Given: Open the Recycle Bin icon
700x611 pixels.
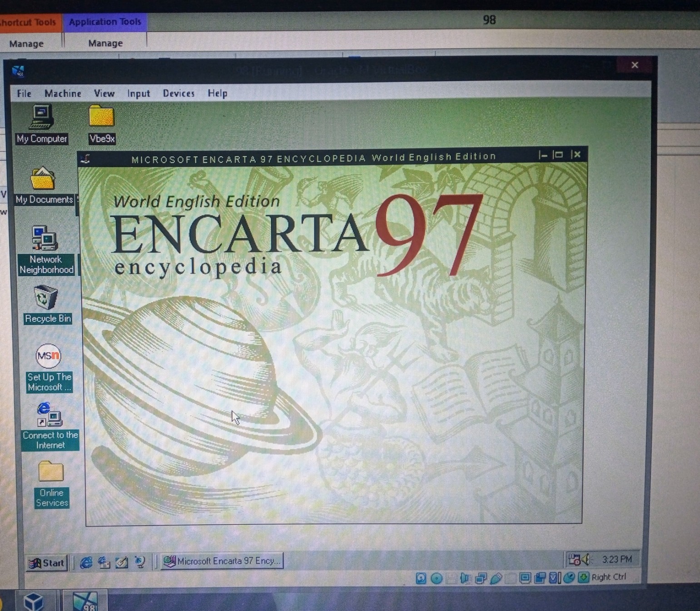Looking at the screenshot, I should [47, 304].
